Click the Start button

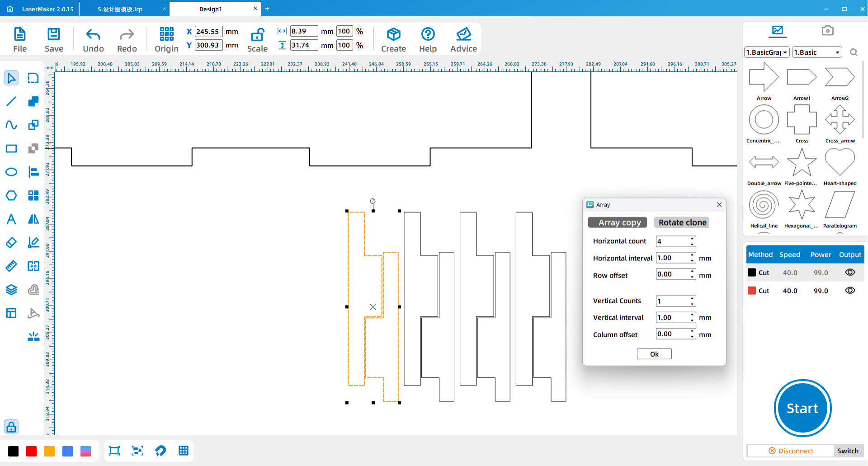click(x=802, y=408)
